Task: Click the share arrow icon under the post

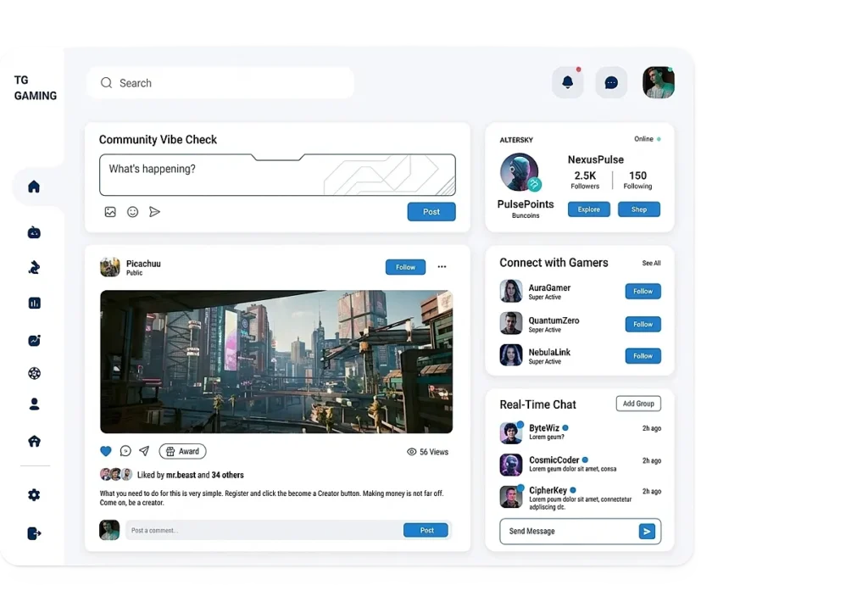Action: point(144,451)
